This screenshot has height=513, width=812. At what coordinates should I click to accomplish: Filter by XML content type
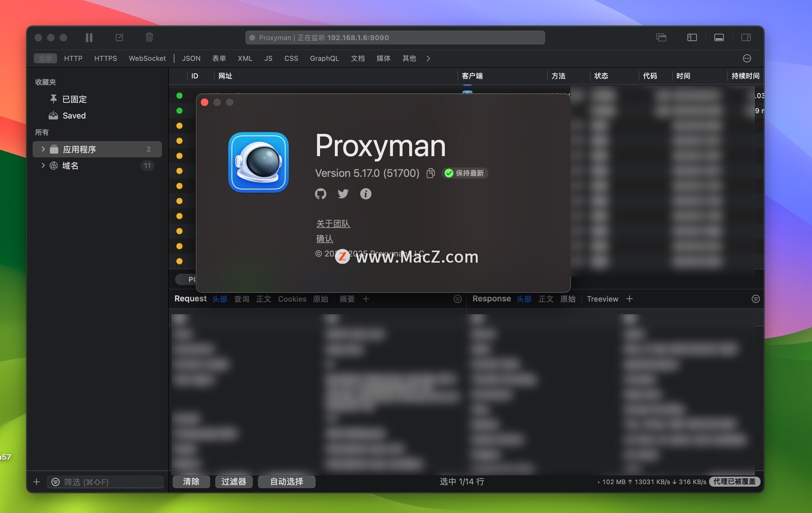245,58
